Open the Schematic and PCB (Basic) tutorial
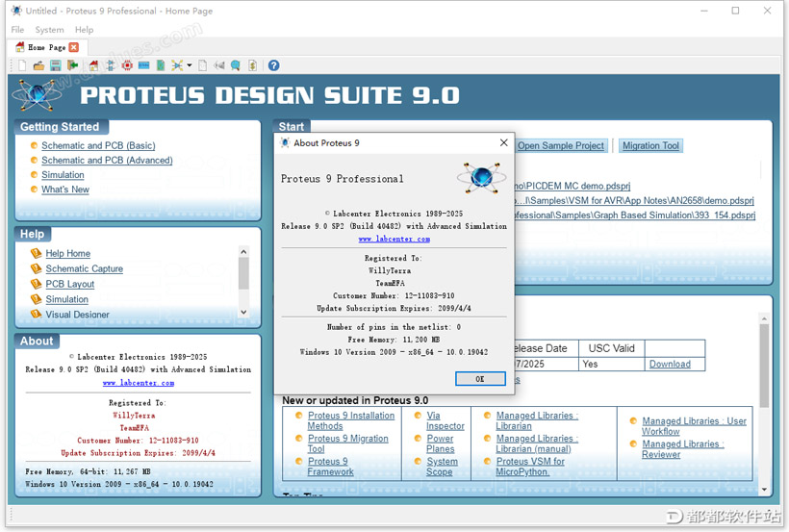 [98, 145]
